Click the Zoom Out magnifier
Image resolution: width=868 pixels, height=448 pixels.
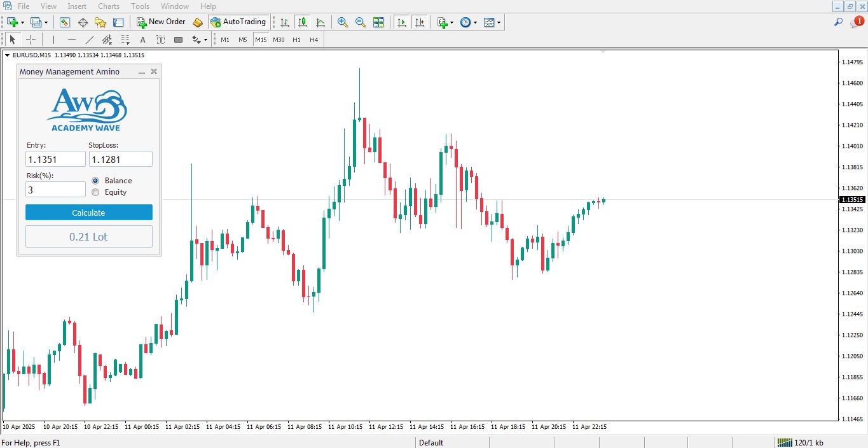click(x=361, y=22)
